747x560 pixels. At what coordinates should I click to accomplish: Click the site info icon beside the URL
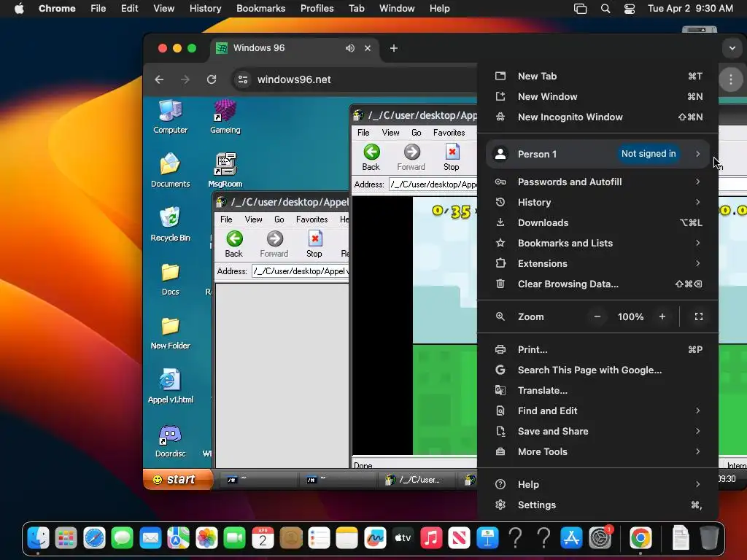point(243,79)
